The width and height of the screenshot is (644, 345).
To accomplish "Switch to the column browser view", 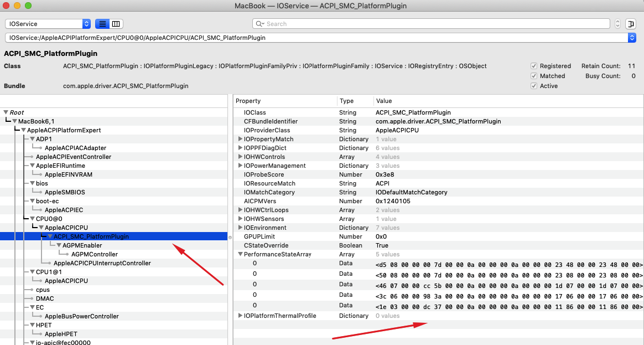I will tap(116, 24).
